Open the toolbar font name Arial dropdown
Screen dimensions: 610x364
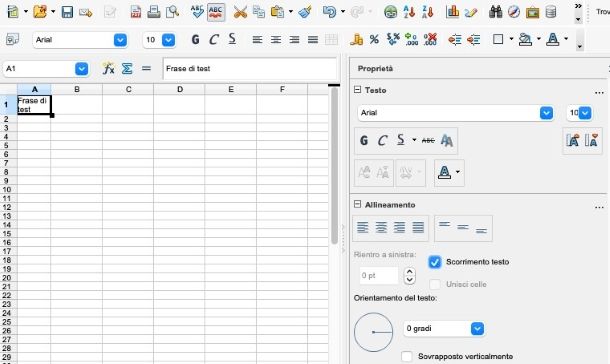120,40
